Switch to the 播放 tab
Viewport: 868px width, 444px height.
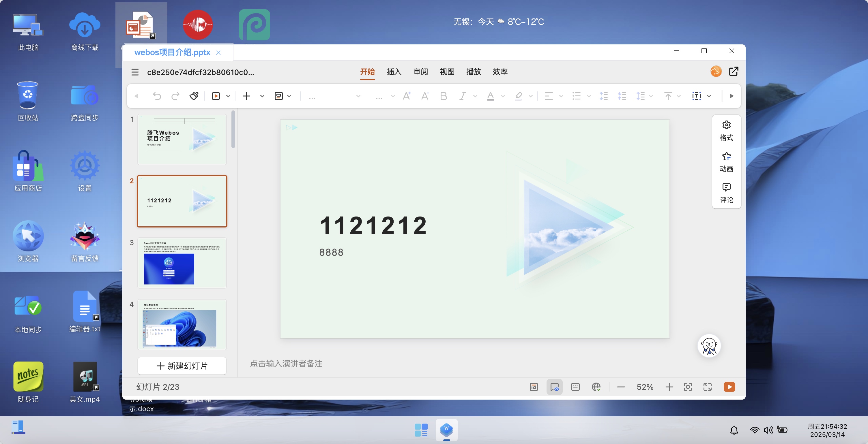coord(474,72)
